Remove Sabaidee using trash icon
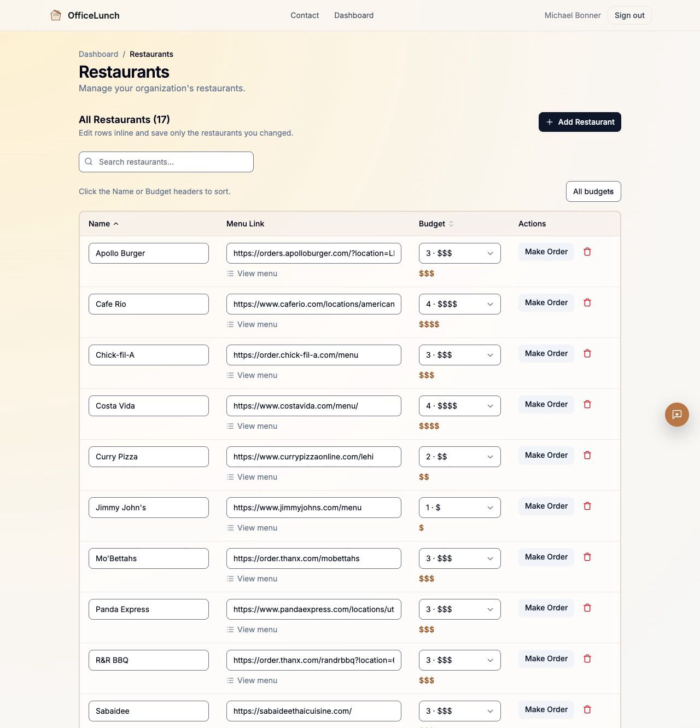Viewport: 700px width, 728px height. [x=587, y=710]
